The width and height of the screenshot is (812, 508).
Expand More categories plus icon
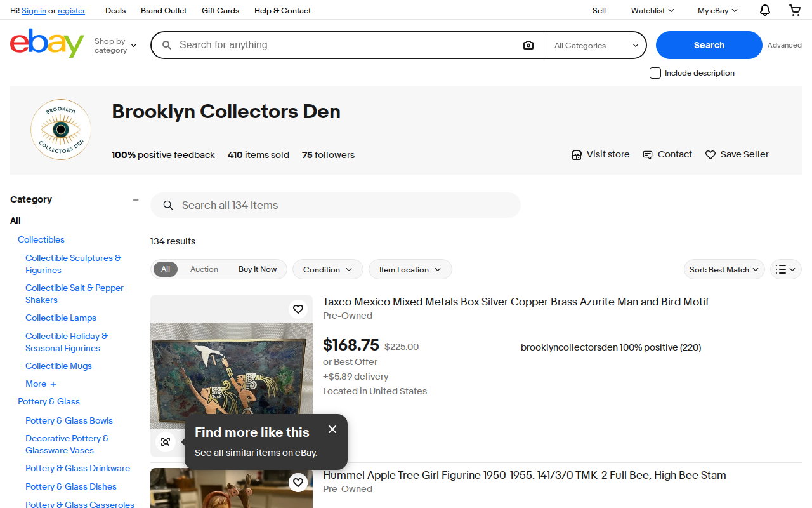53,384
